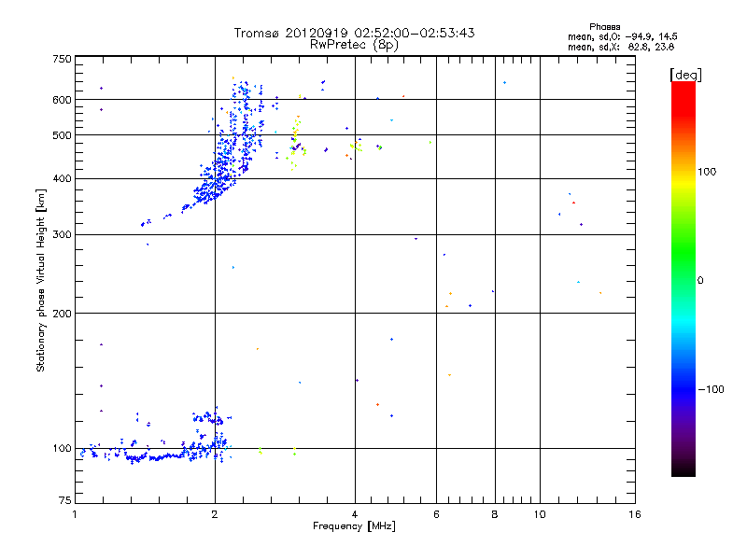747x560 pixels.
Task: Click the '4' x-axis tick label
Action: [355, 514]
